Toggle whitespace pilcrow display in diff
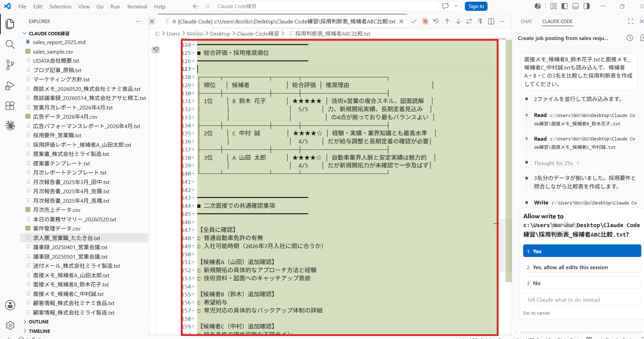 [480, 21]
